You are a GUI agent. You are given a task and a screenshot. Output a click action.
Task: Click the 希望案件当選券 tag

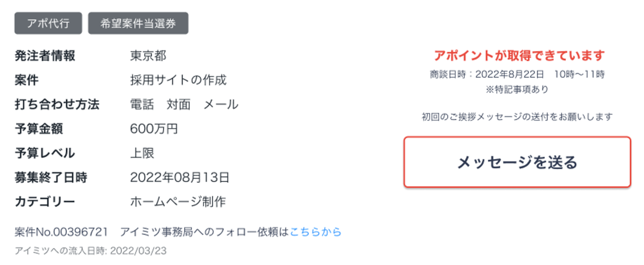click(138, 23)
